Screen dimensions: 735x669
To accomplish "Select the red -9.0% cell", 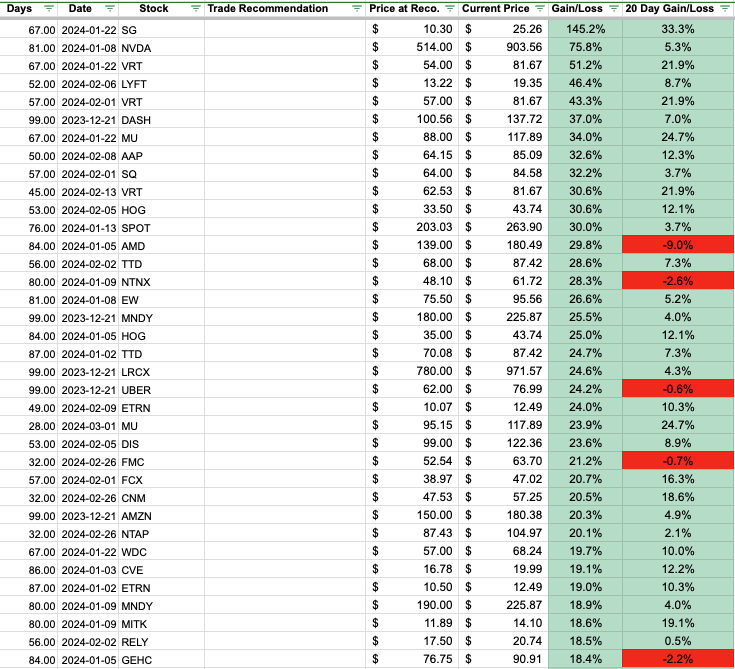I will pos(678,245).
